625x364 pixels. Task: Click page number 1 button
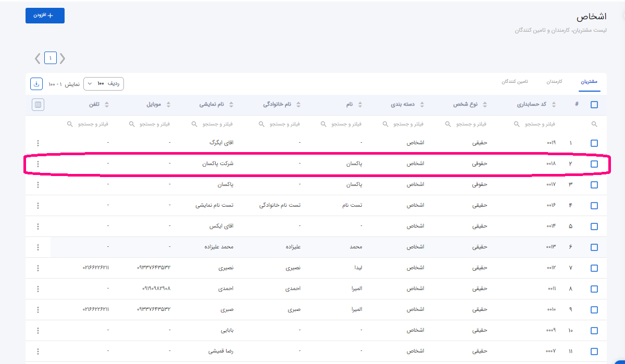[x=51, y=58]
